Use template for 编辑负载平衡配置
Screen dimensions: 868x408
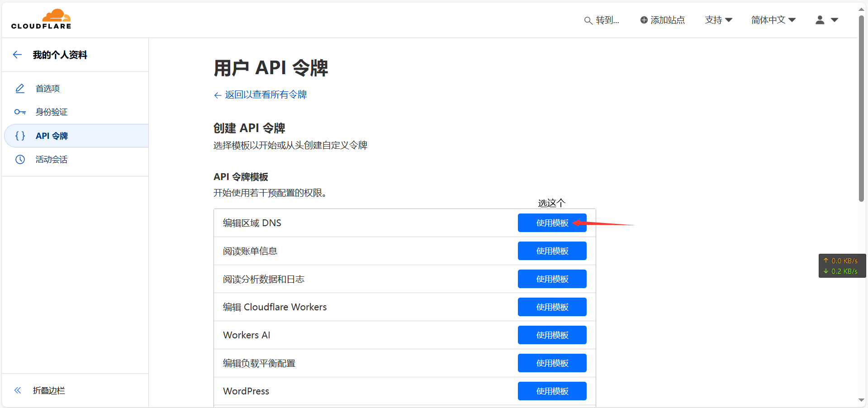pos(552,363)
